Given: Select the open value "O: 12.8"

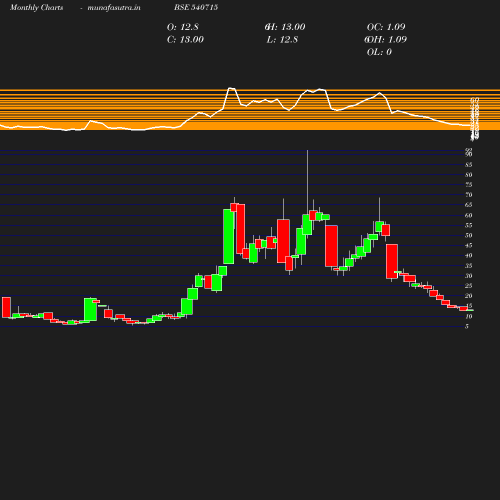Looking at the screenshot, I should pos(183,27).
